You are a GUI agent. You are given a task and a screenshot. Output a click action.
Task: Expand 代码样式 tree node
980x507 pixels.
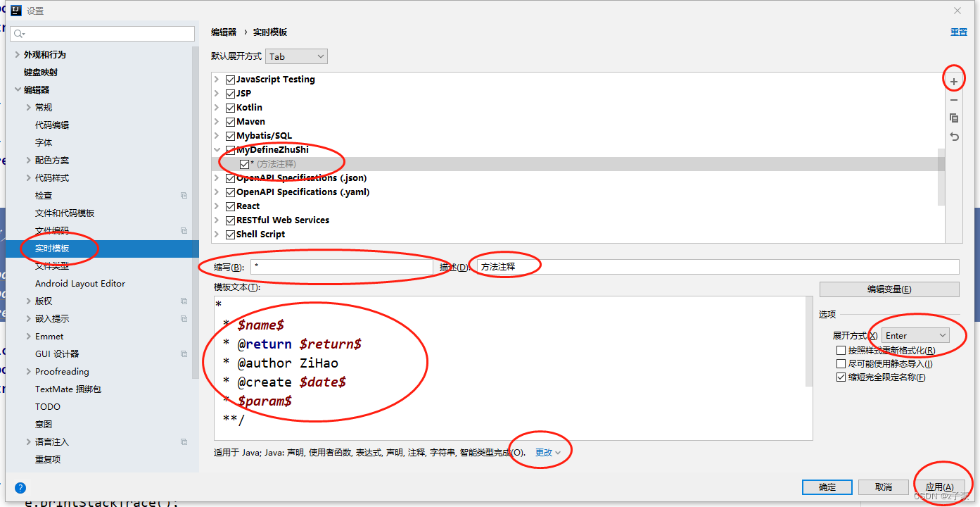pos(28,178)
